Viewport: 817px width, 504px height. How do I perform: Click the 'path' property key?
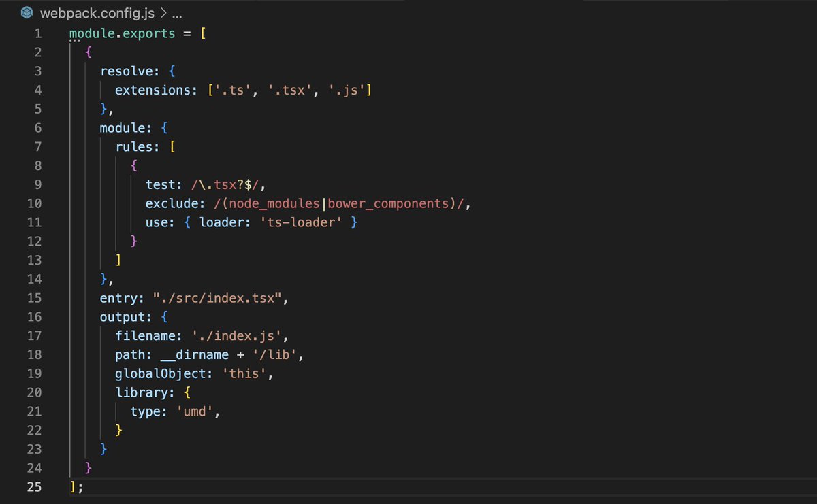[x=130, y=354]
